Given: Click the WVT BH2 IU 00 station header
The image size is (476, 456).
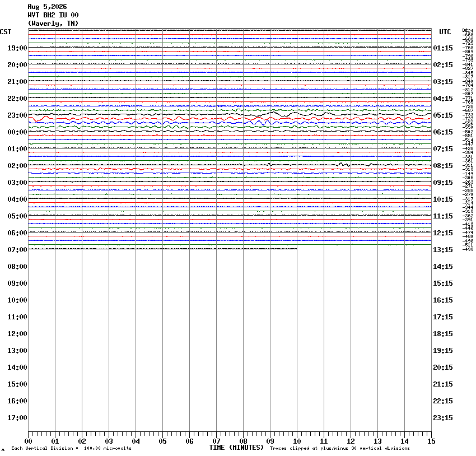Looking at the screenshot, I should pos(53,15).
